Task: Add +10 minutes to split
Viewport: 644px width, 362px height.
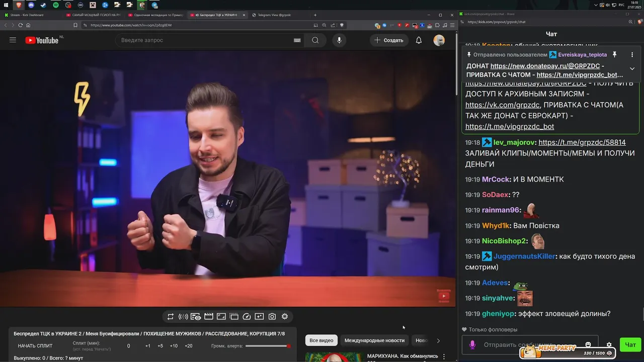Action: pyautogui.click(x=174, y=346)
